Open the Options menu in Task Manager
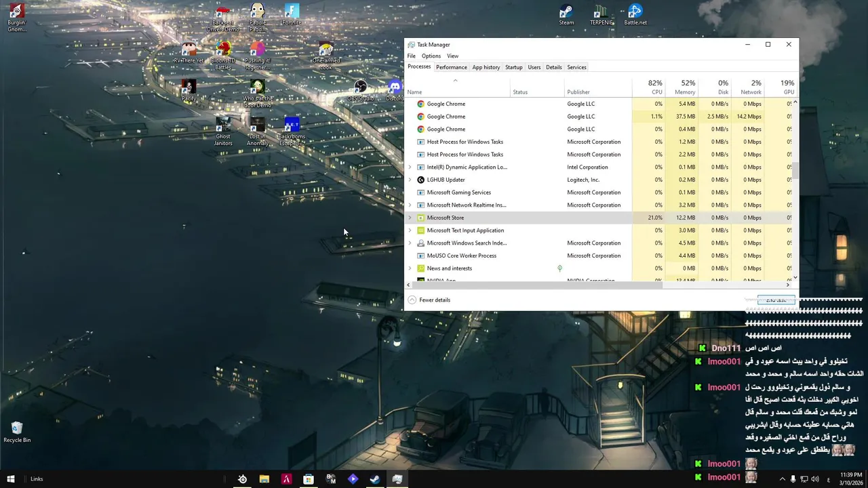 431,56
